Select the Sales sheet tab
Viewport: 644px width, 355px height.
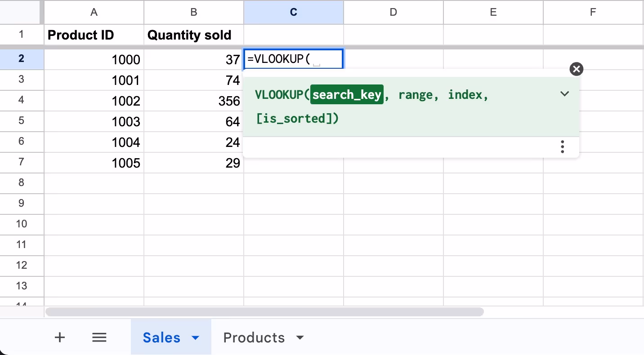(161, 338)
